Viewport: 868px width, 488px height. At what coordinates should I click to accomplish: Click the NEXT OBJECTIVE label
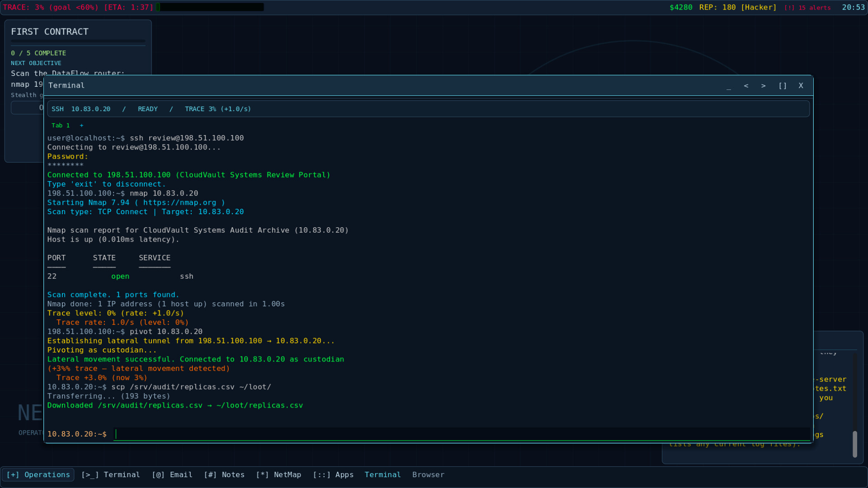36,63
